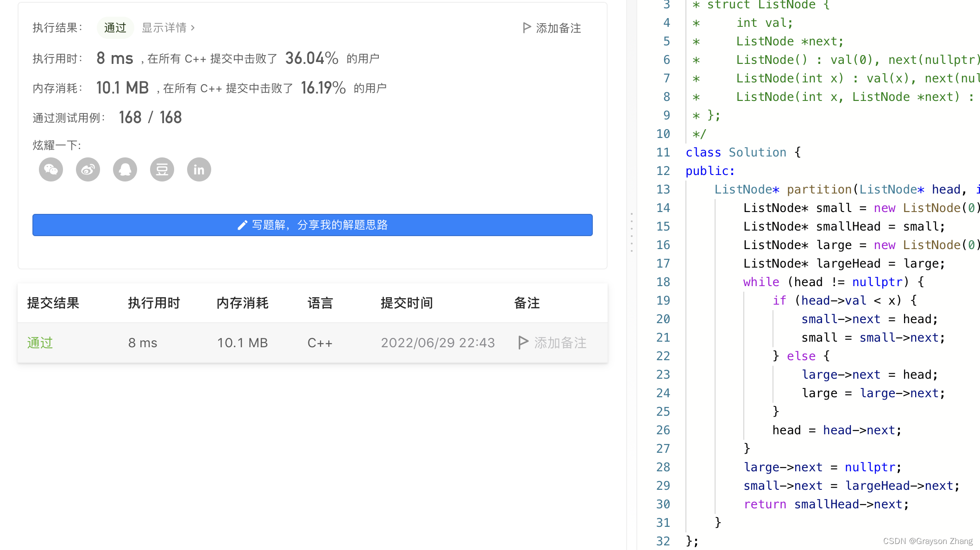
Task: Click the 'public:' code line
Action: (710, 171)
